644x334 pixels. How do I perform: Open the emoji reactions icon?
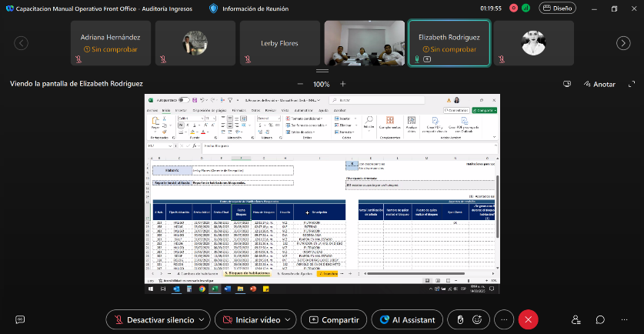point(478,319)
